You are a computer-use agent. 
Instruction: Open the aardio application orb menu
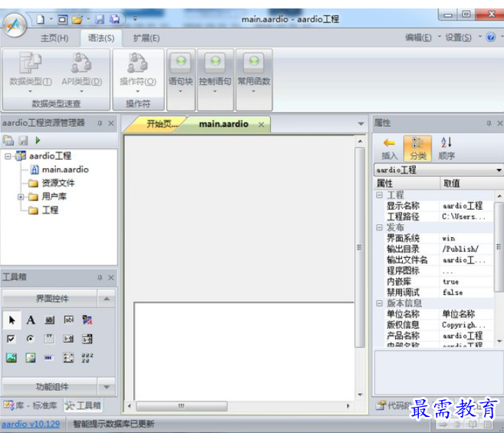(15, 25)
